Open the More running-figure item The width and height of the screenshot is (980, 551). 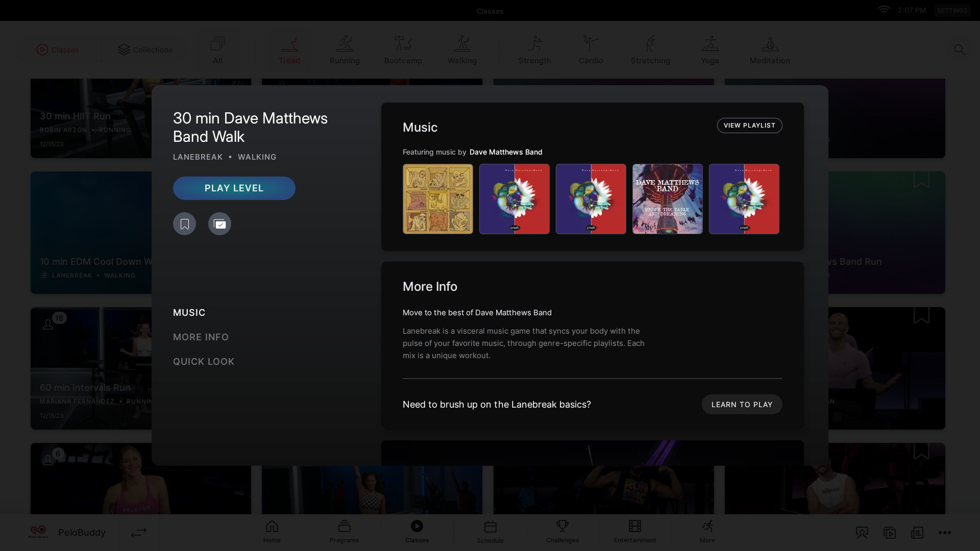(x=707, y=532)
